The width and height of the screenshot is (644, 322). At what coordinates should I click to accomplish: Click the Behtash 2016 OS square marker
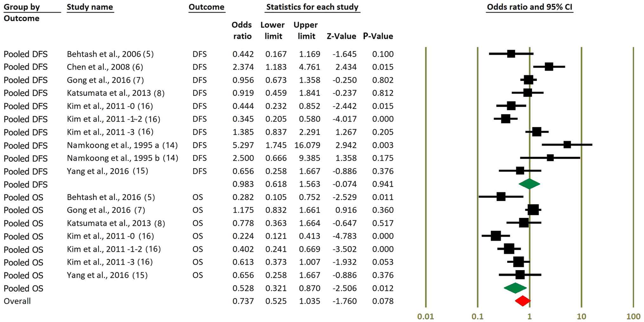tap(501, 197)
